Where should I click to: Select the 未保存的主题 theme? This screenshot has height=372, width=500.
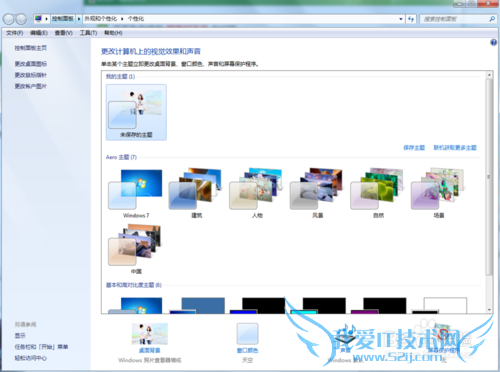point(136,112)
